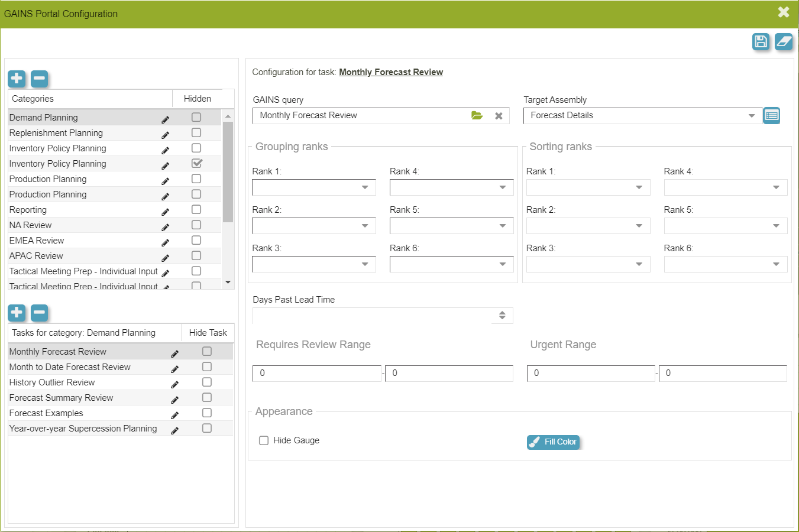Open the Target Assembly list icon

click(771, 116)
